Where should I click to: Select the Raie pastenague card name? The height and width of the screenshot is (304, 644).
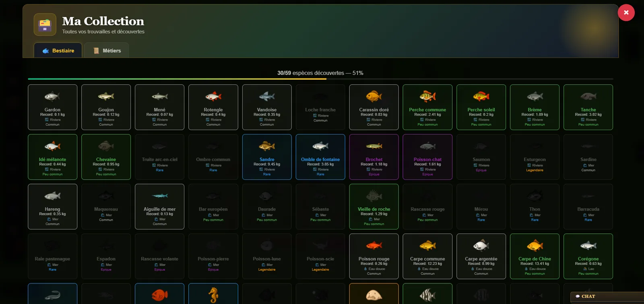52,259
